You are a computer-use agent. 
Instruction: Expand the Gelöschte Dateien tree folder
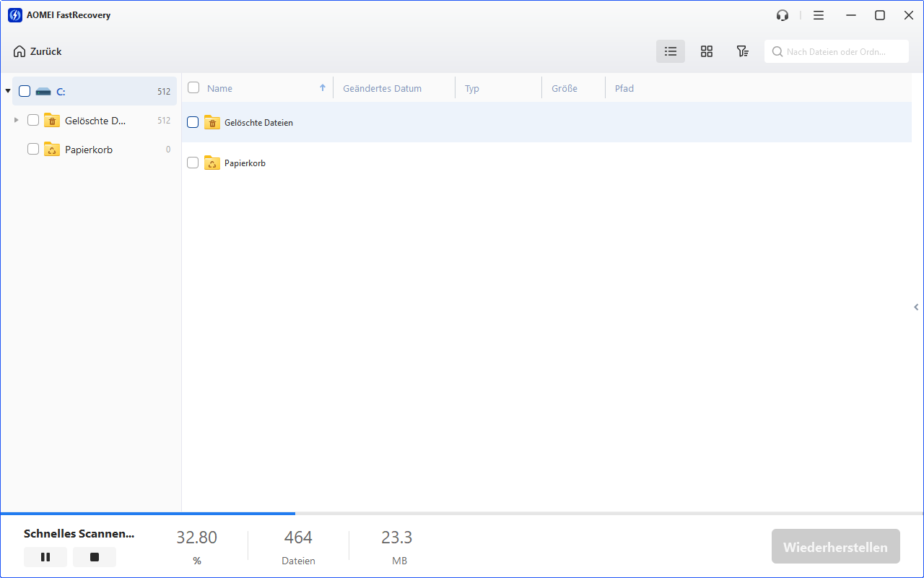(17, 120)
